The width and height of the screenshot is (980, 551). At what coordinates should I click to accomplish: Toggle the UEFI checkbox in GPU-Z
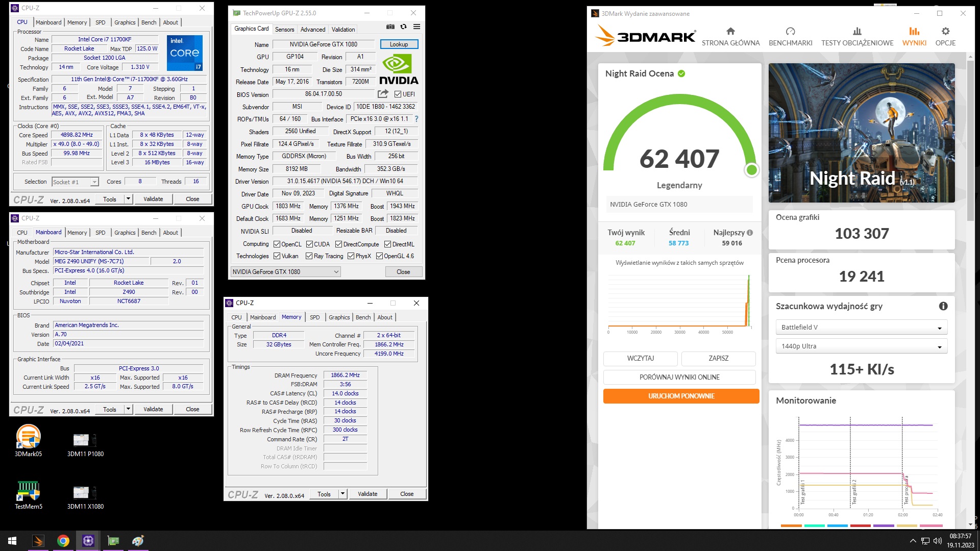pyautogui.click(x=398, y=94)
